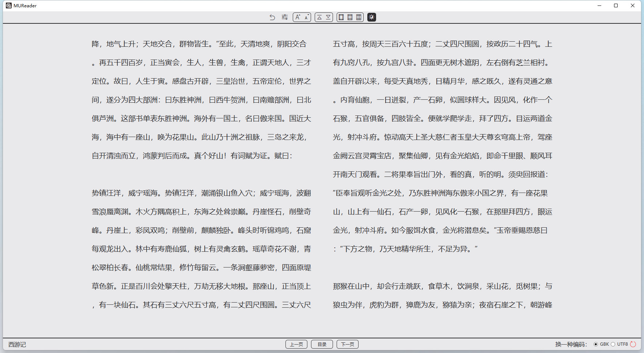Select the three-column layout icon
644x353 pixels.
359,17
